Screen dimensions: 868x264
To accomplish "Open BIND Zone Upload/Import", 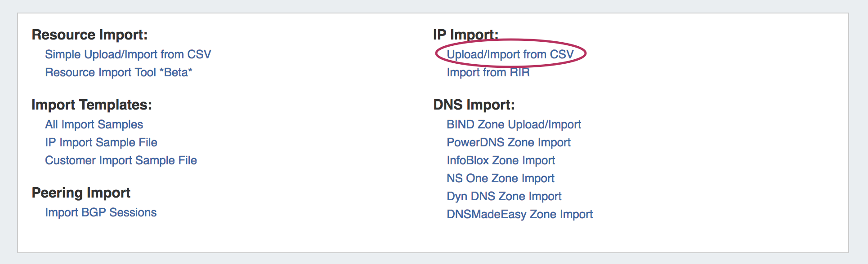I will [514, 124].
